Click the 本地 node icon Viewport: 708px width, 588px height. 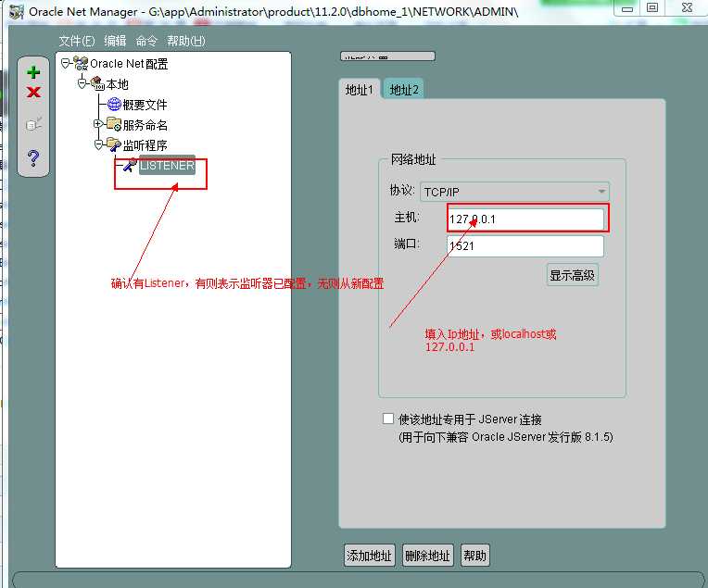[97, 83]
